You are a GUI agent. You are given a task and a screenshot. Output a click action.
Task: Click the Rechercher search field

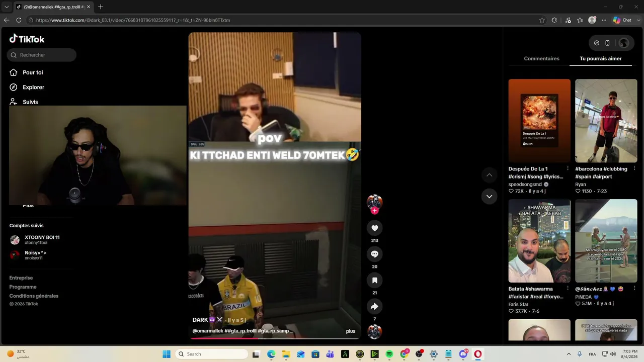[x=42, y=55]
